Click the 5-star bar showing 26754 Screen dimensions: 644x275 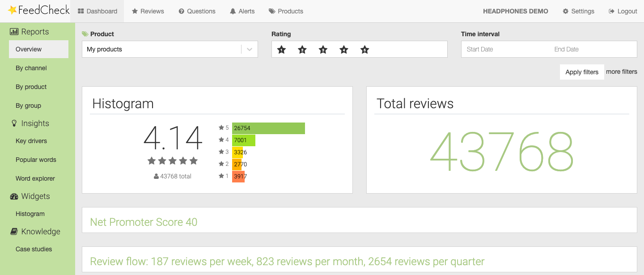(268, 128)
